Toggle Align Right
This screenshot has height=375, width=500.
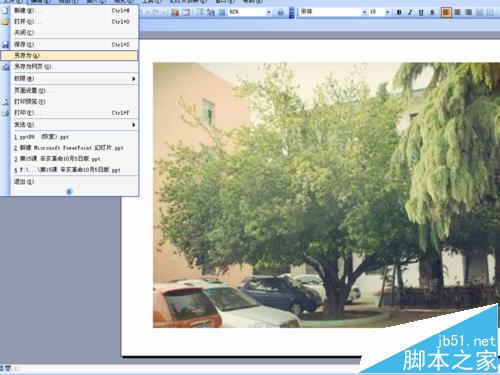468,12
